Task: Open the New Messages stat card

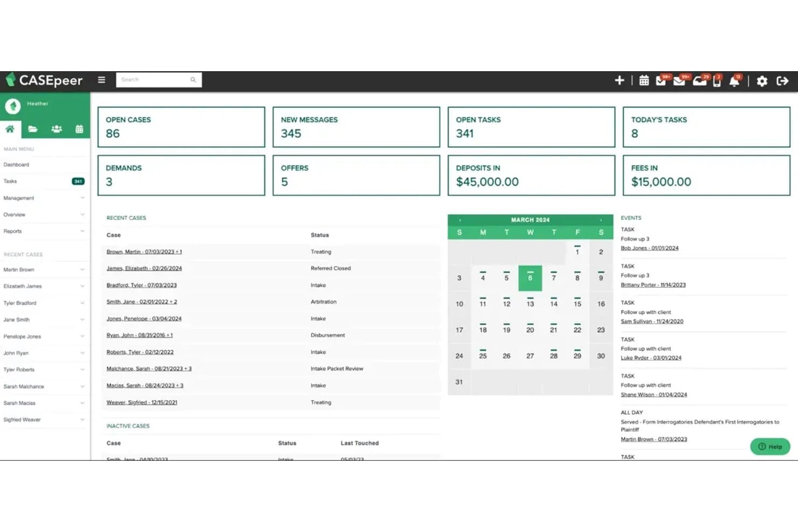Action: tap(356, 127)
